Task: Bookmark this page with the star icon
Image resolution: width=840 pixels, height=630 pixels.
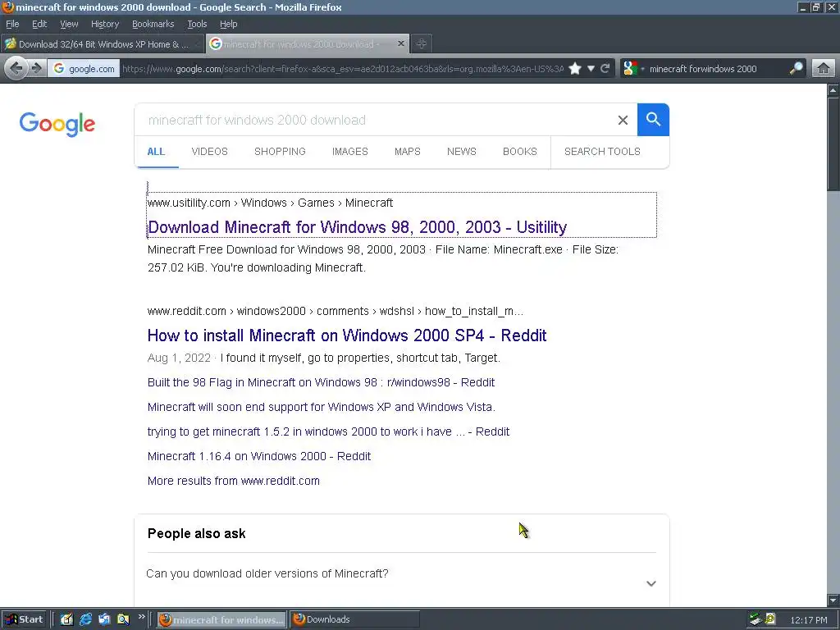Action: coord(575,69)
